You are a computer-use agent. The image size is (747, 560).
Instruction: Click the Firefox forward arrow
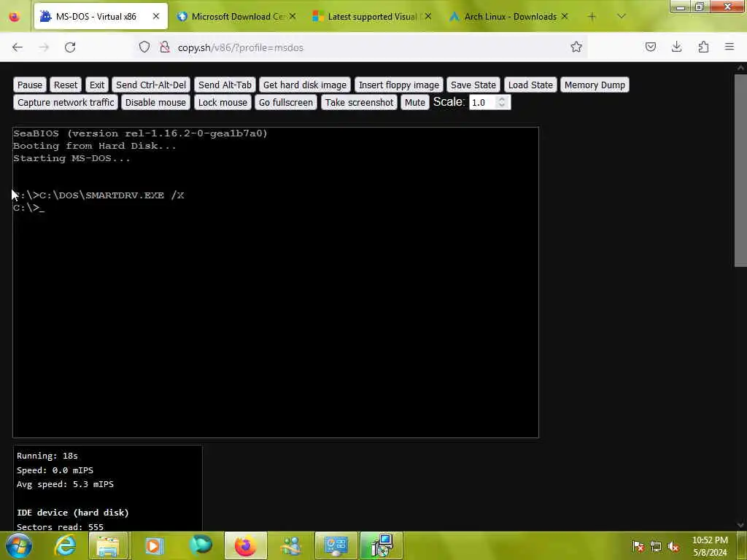coord(44,47)
